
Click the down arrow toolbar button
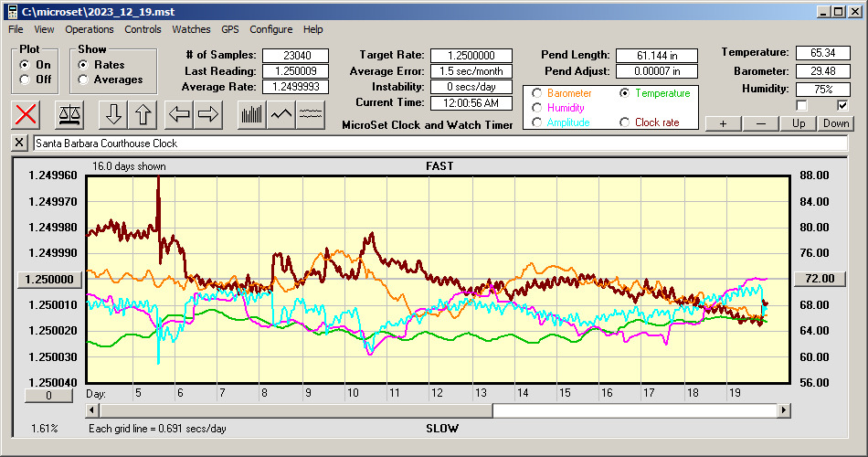click(113, 114)
